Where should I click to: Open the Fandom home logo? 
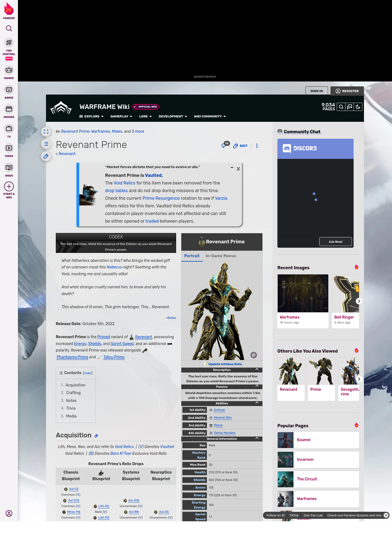point(9,11)
